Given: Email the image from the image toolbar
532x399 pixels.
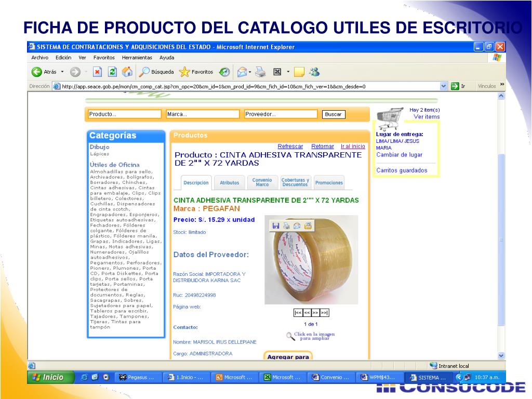Looking at the screenshot, I should point(297,225).
